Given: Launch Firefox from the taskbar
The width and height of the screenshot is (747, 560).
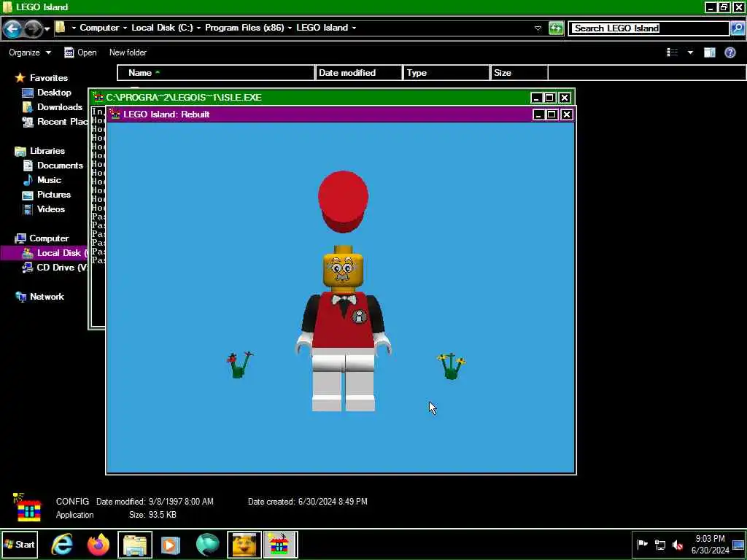Looking at the screenshot, I should pos(98,545).
